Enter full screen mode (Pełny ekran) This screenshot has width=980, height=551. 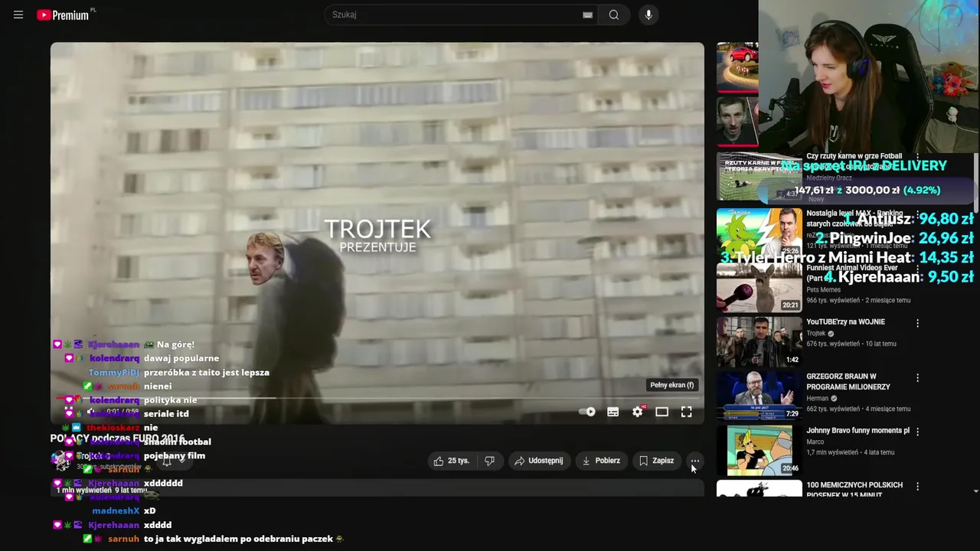(686, 412)
